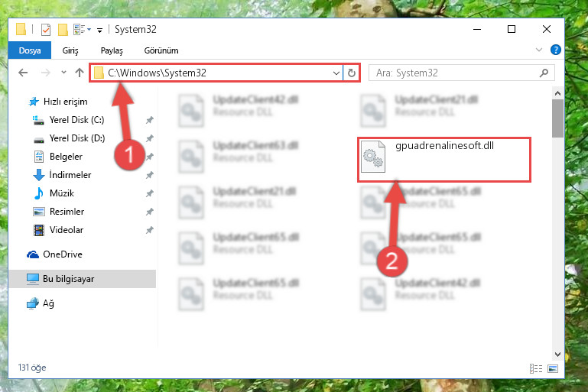Refresh the System32 folder view
Viewport: 588px width, 392px height.
[352, 73]
